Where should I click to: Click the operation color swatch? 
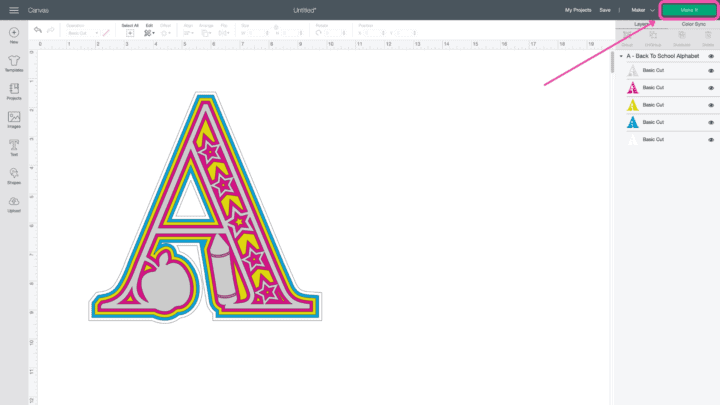(106, 33)
